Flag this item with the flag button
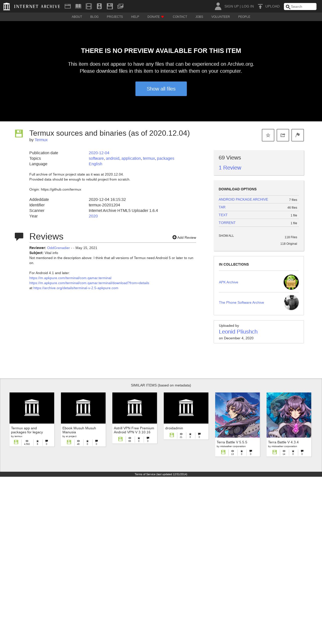Viewport: 322px width, 644px height. [x=298, y=135]
